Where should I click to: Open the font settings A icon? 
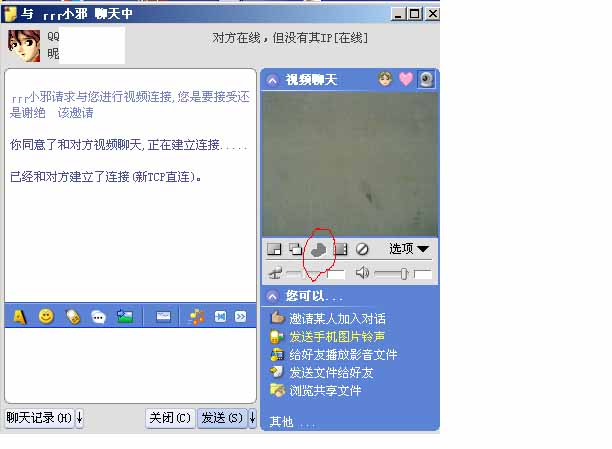click(20, 317)
